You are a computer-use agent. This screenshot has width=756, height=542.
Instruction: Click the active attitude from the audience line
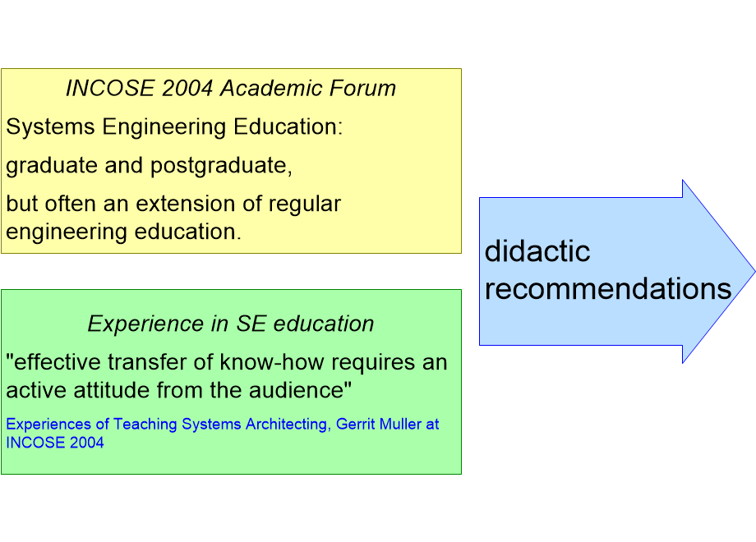[x=179, y=390]
